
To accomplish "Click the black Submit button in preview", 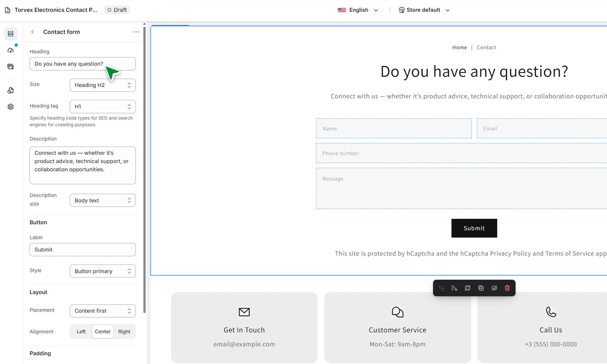I will tap(474, 228).
